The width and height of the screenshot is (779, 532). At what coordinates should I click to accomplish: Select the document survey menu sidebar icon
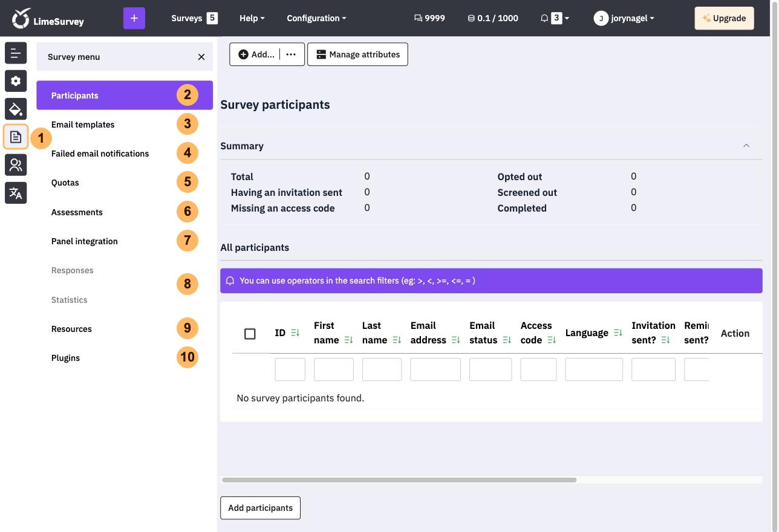[x=16, y=137]
